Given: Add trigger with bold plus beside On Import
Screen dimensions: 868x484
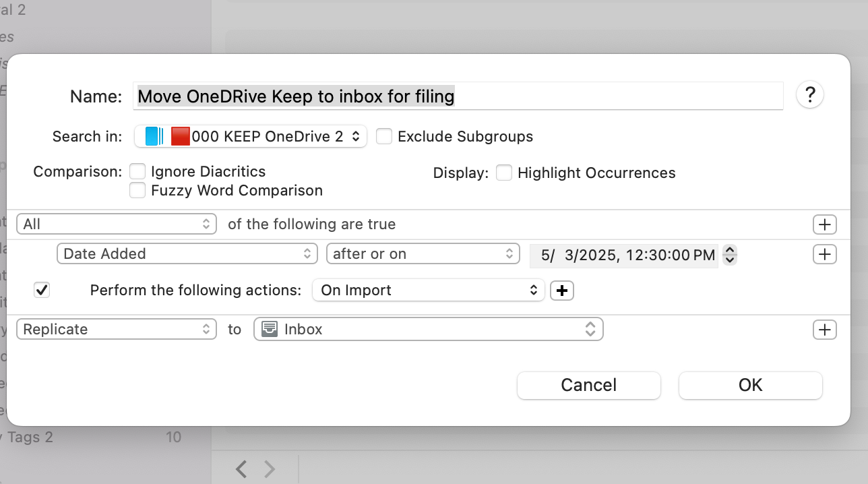Looking at the screenshot, I should [x=562, y=291].
